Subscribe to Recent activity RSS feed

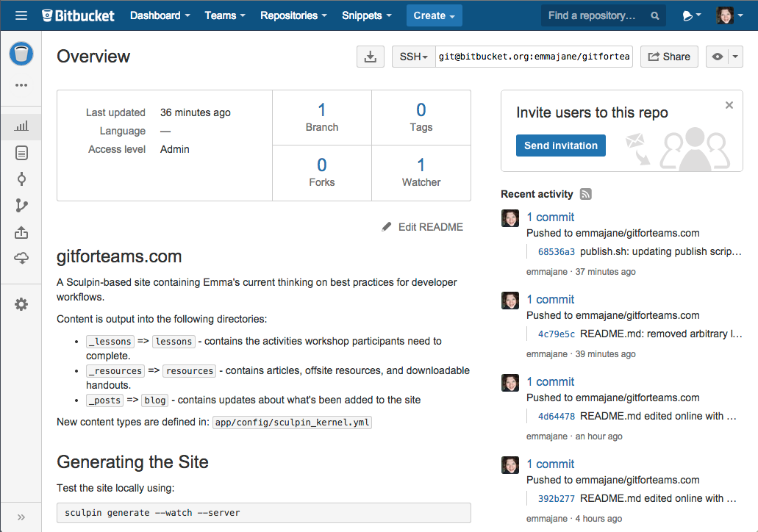point(585,194)
